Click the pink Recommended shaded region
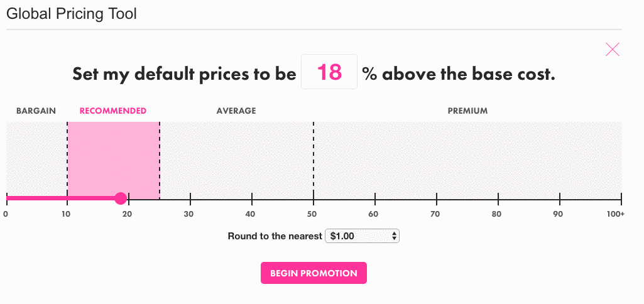This screenshot has width=644, height=304. [x=113, y=160]
